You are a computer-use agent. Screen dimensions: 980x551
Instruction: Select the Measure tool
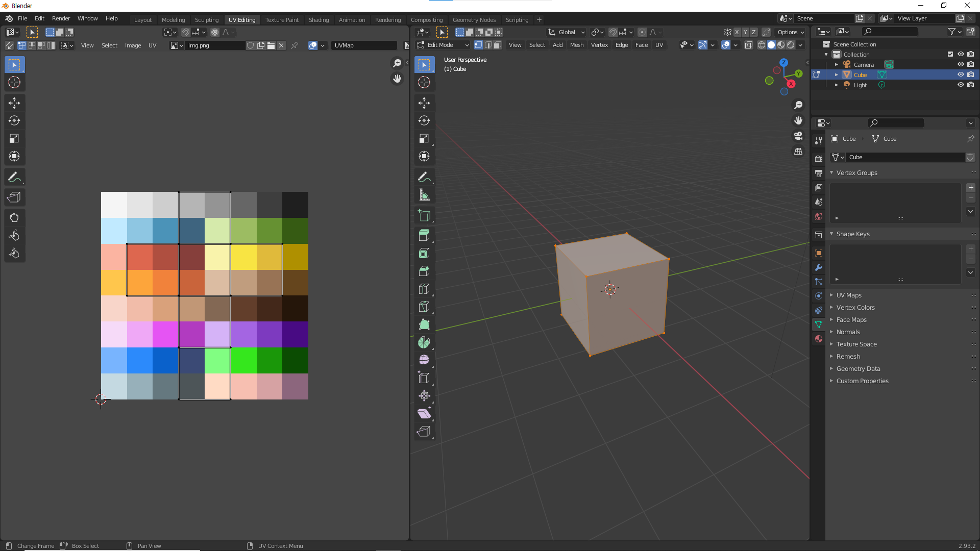(x=424, y=195)
